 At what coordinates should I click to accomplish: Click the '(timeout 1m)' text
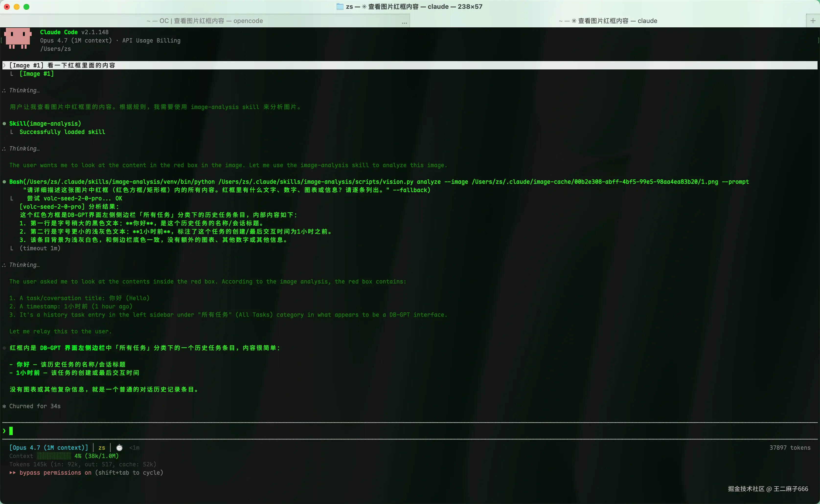pyautogui.click(x=40, y=248)
